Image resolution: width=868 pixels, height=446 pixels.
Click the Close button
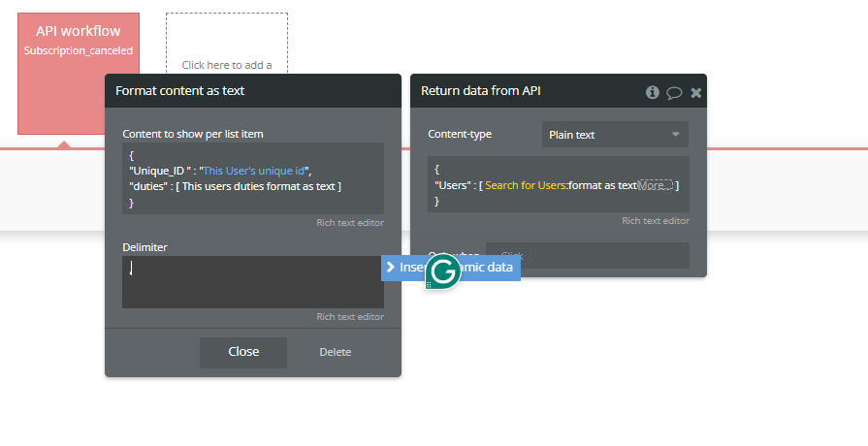(243, 352)
